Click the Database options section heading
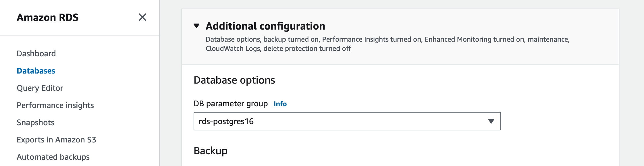This screenshot has width=644, height=166. (x=234, y=80)
